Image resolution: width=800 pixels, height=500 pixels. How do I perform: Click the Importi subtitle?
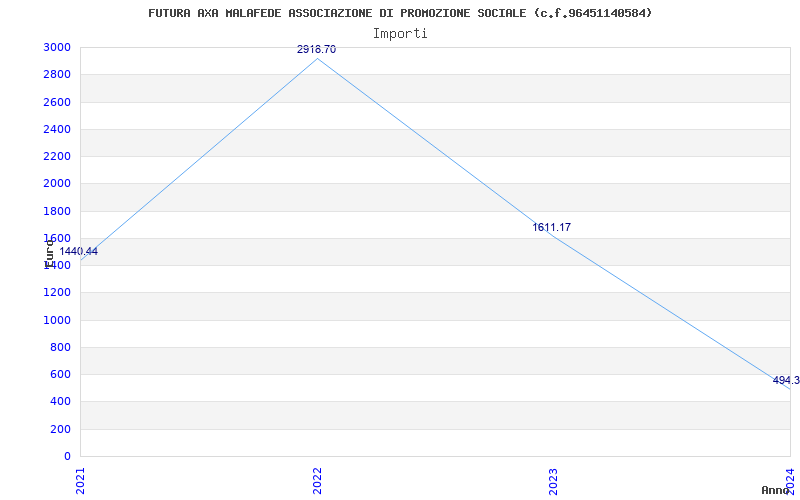pos(400,34)
